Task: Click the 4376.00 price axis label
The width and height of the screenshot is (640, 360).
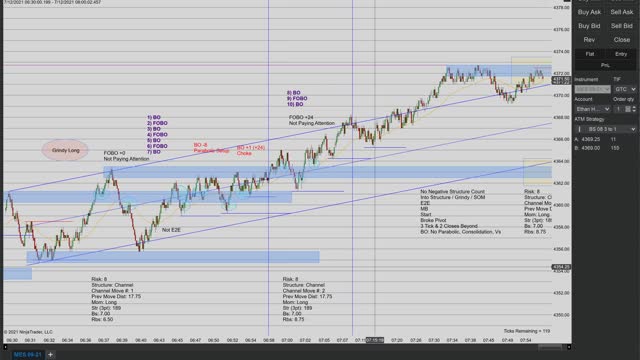Action: coord(562,29)
